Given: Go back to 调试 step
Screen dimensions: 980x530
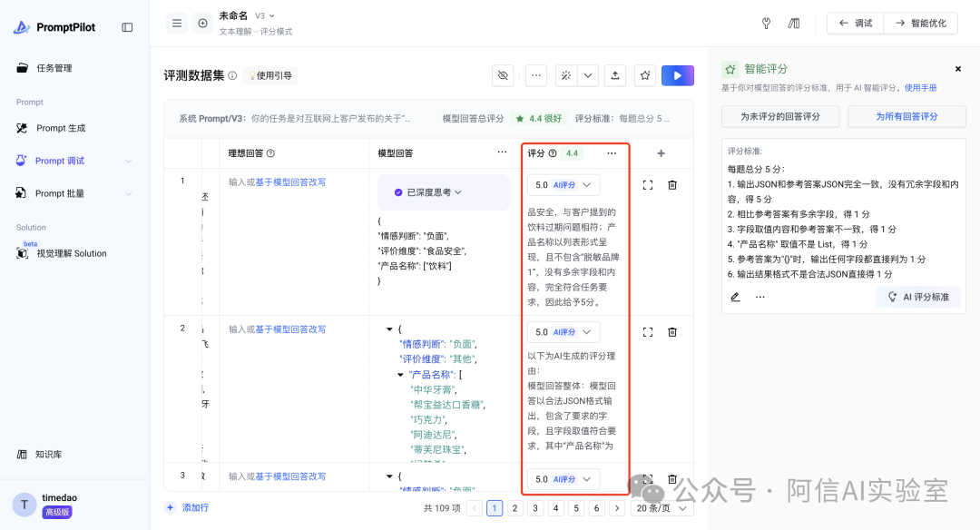Looking at the screenshot, I should 855,23.
